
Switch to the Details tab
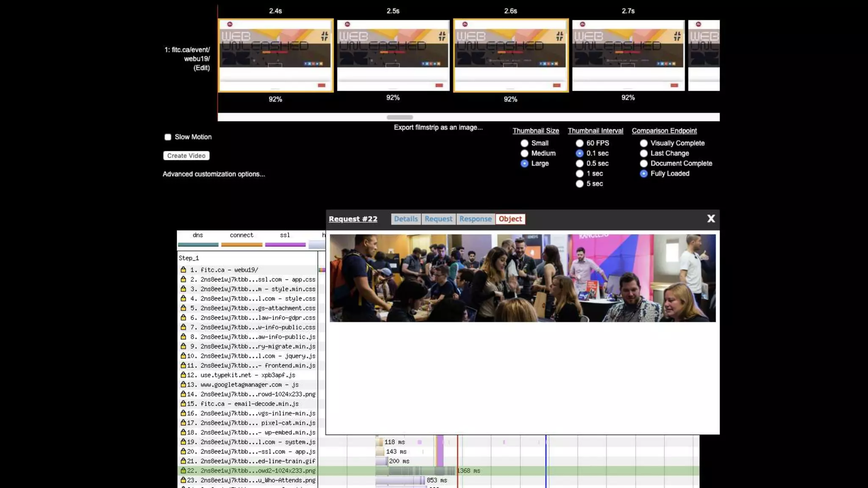[406, 219]
